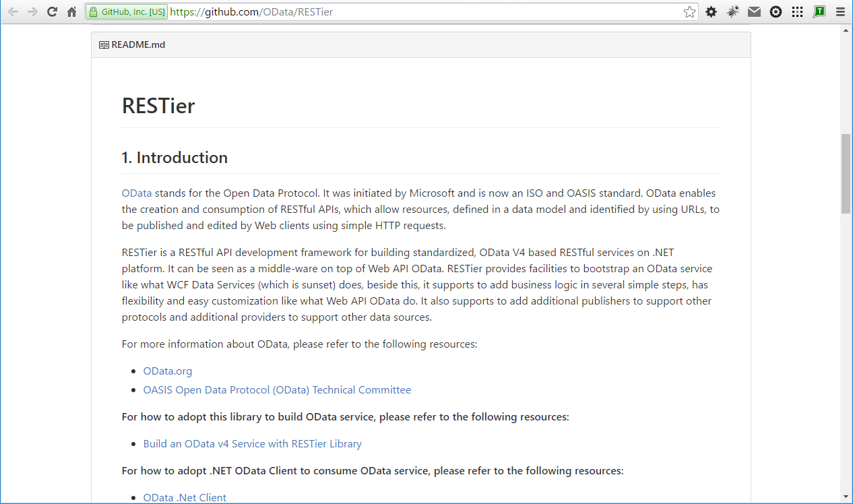853x504 pixels.
Task: Open the browser home page
Action: point(71,12)
